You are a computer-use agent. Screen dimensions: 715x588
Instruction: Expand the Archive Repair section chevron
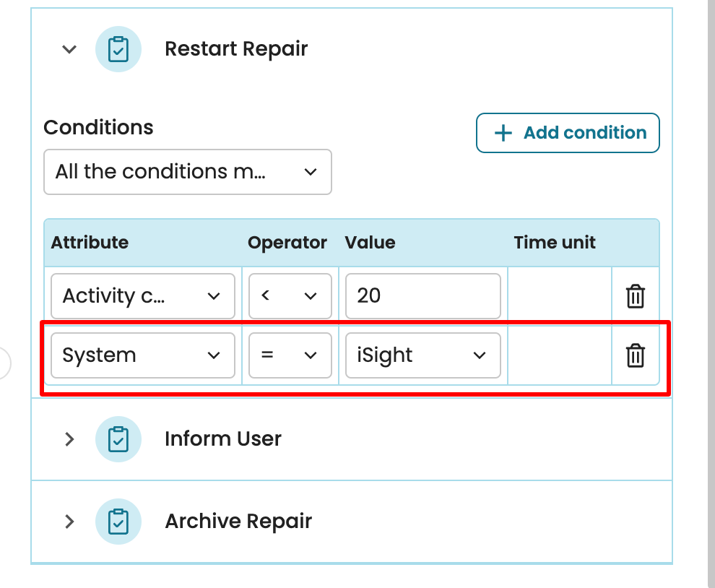(69, 522)
